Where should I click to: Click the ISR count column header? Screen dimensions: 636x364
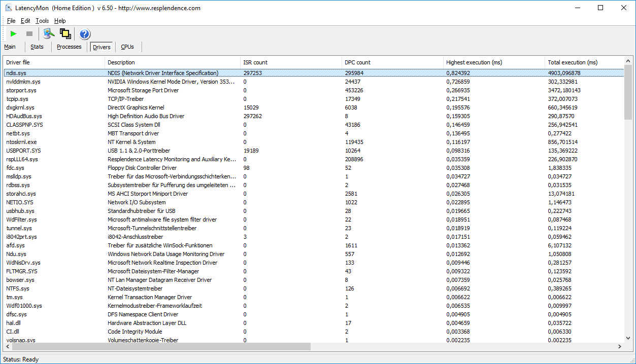[255, 62]
